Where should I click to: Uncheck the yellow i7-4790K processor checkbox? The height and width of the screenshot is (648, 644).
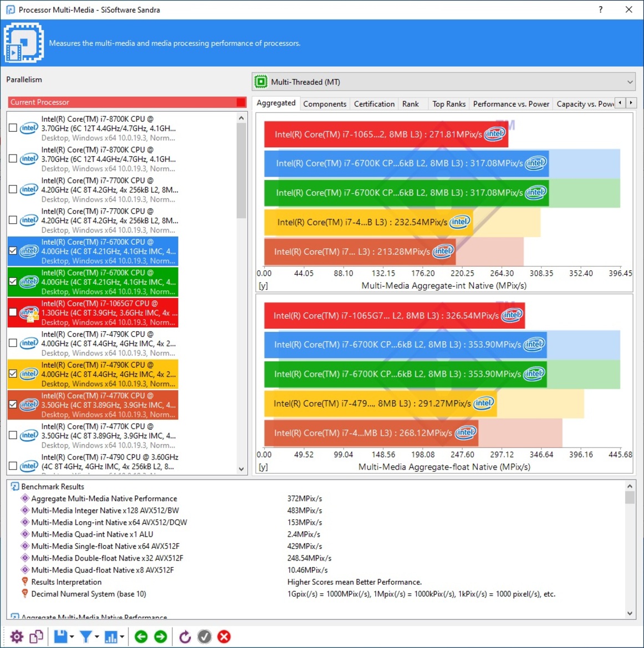click(13, 374)
